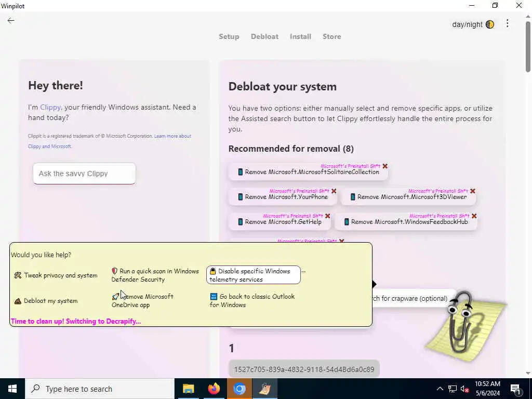Dismiss YourPhone item with red X
The height and width of the screenshot is (399, 532).
point(334,191)
